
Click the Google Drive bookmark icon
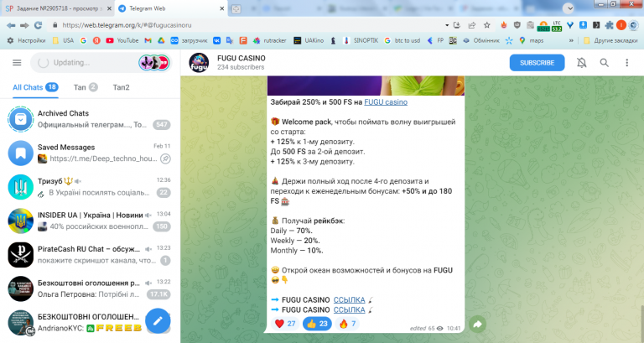161,40
